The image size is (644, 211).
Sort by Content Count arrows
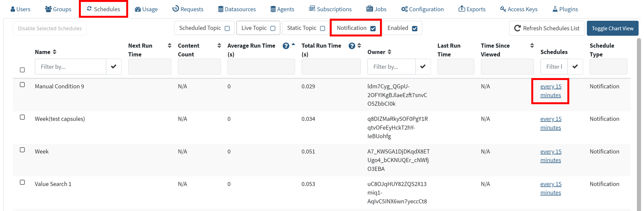click(219, 45)
